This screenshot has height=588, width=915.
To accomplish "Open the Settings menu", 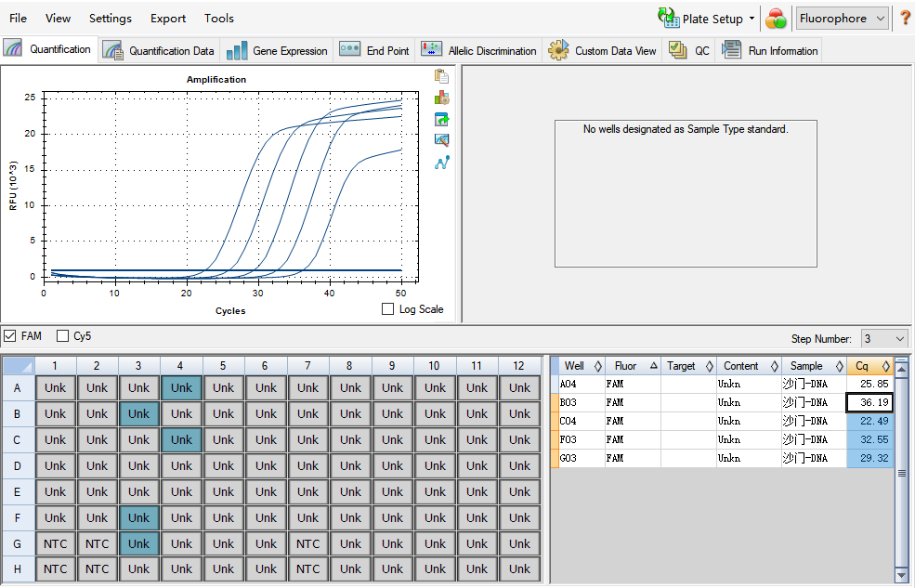I will point(111,18).
